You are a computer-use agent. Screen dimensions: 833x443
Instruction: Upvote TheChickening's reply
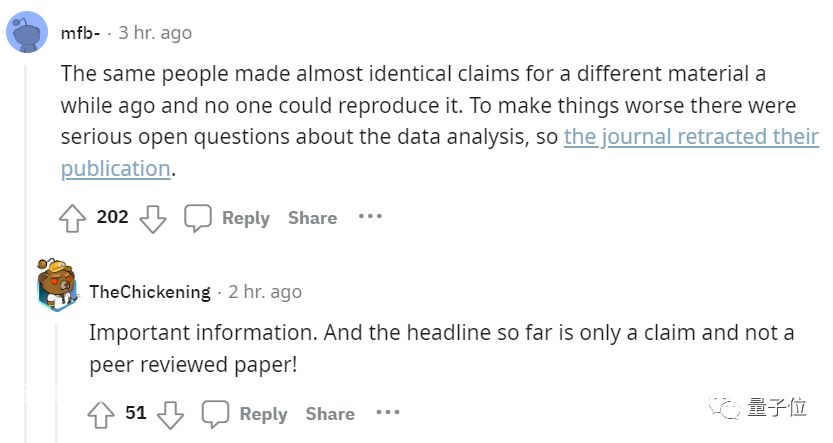(101, 414)
